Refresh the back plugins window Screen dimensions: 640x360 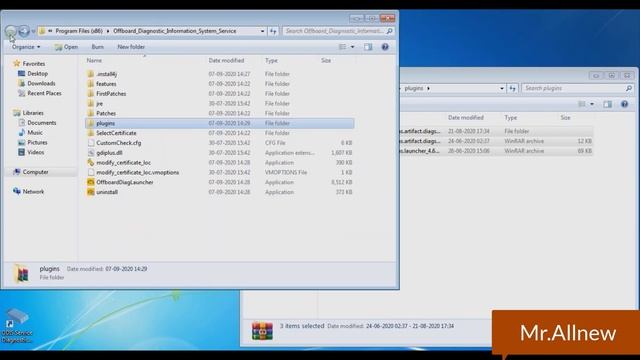click(x=513, y=88)
